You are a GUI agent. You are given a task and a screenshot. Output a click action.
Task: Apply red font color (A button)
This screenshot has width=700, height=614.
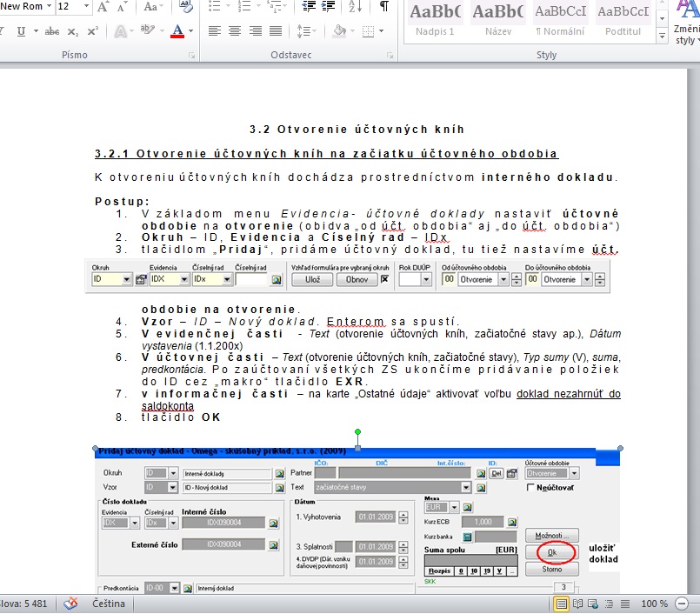[177, 31]
